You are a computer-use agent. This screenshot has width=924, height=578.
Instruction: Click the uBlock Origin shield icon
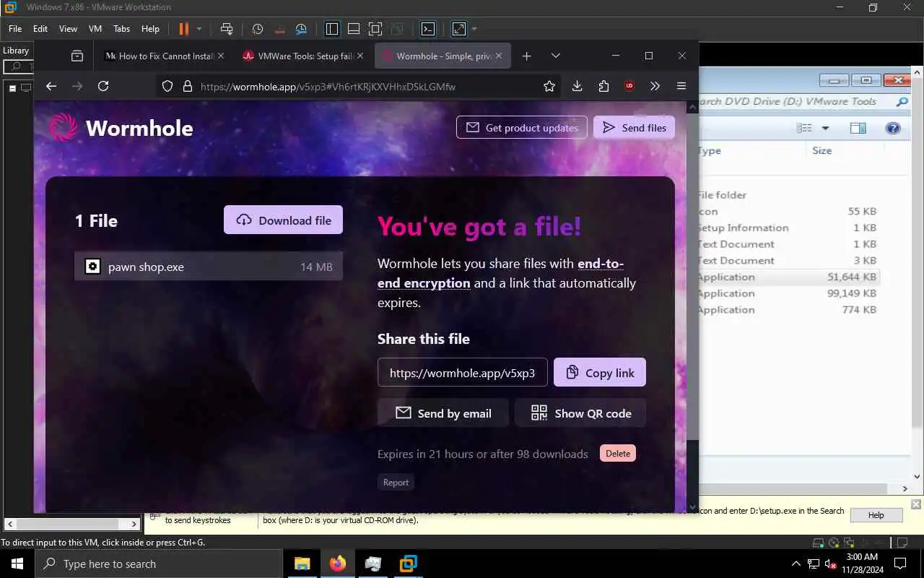(x=629, y=86)
